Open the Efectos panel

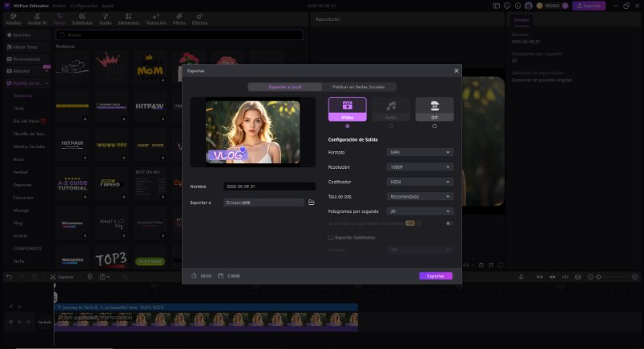pyautogui.click(x=200, y=19)
